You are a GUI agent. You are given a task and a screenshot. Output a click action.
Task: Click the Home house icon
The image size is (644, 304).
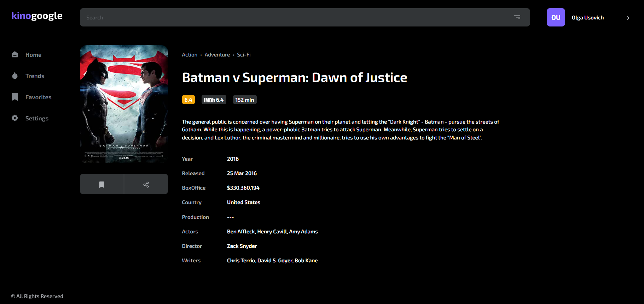[x=15, y=54]
